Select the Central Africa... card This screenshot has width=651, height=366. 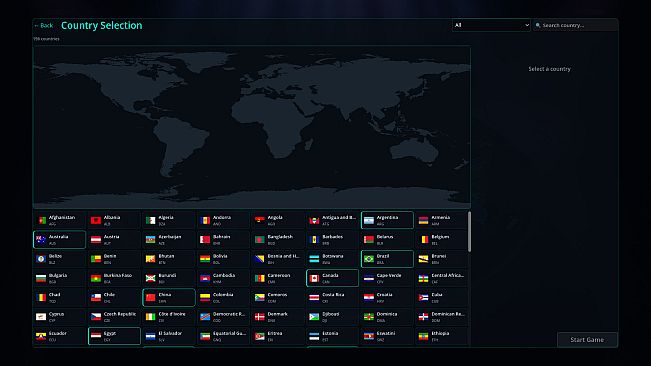[x=442, y=278]
